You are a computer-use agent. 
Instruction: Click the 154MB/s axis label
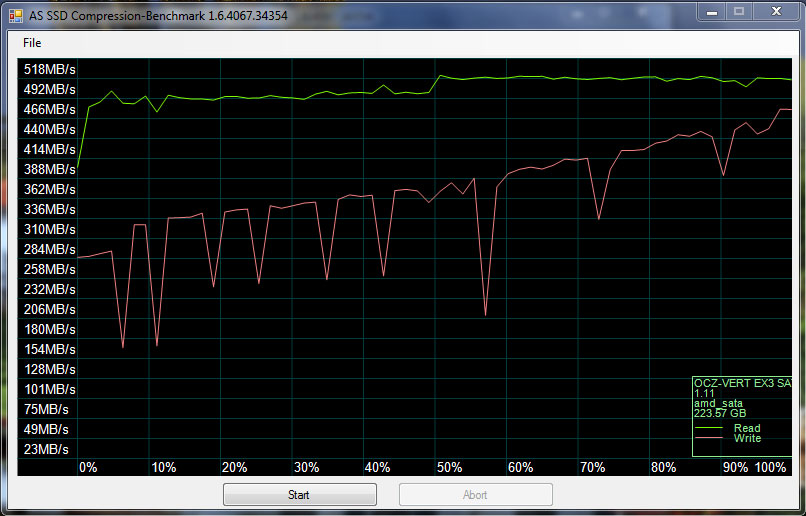tap(50, 349)
